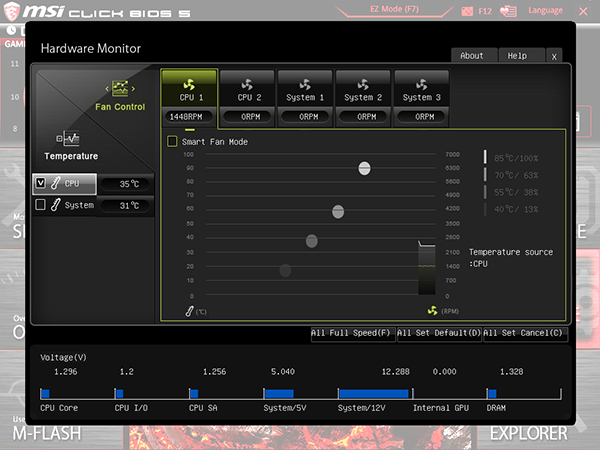Open the favorites heart icon in BIOS header
The image size is (600, 450).
tap(508, 11)
